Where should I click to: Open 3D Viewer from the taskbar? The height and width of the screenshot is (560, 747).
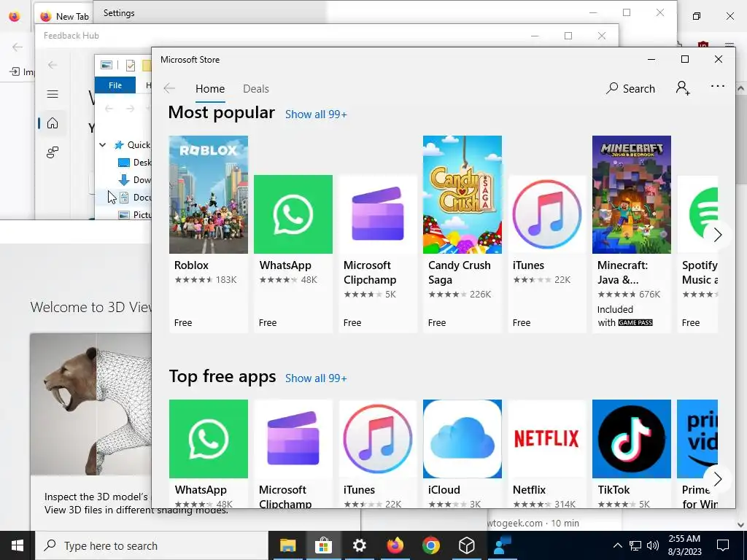[x=466, y=545]
